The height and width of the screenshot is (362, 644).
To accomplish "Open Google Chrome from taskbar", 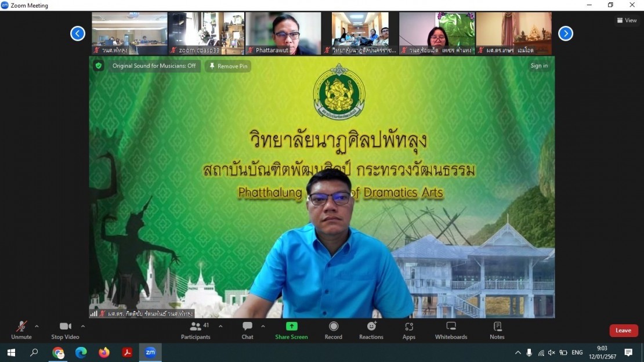I will (x=58, y=353).
